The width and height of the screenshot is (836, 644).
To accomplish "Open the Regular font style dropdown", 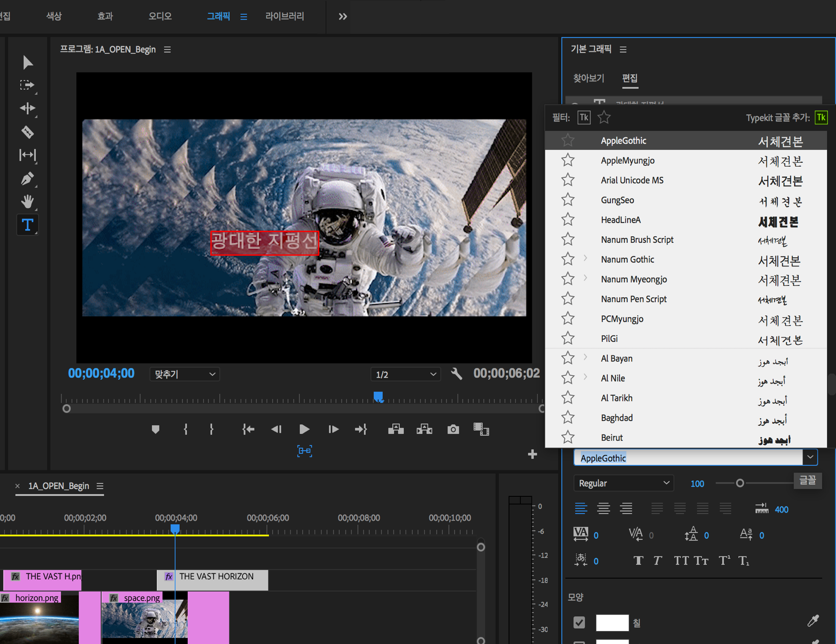I will coord(623,483).
